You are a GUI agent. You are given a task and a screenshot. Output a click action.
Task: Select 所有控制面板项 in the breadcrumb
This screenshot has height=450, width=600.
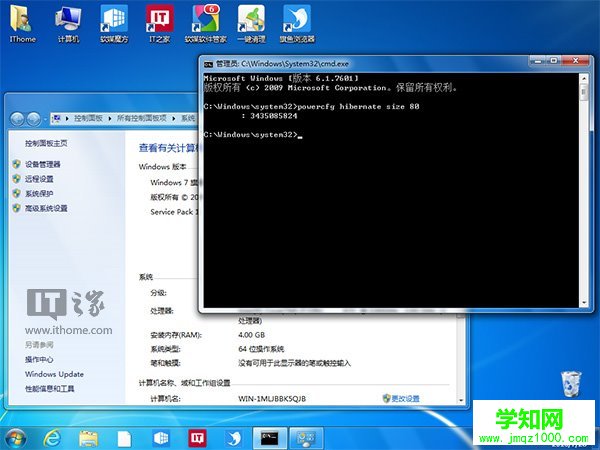pyautogui.click(x=142, y=118)
